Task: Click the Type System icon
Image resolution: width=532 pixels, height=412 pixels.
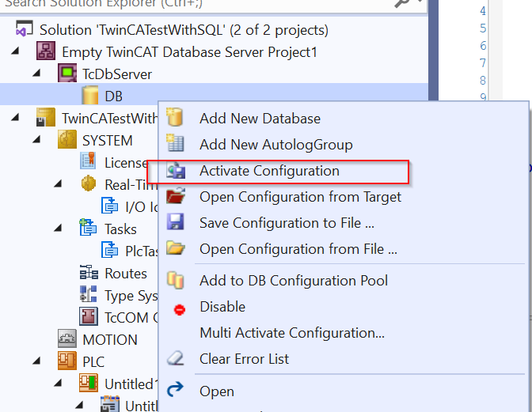Action: 88,294
